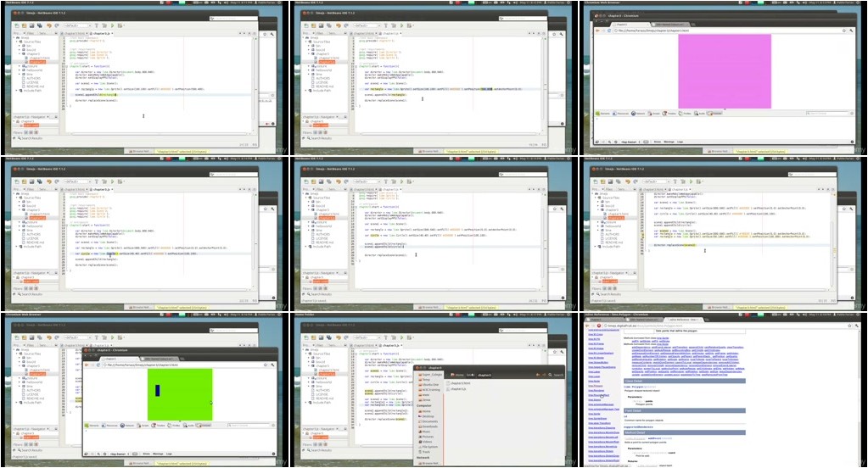Click lime.RoundedRect link in Jsdoc sidebar

pyautogui.click(x=598, y=395)
